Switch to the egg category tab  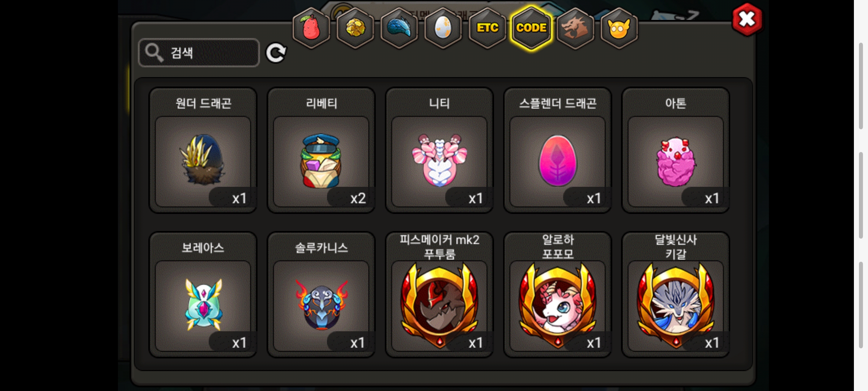click(x=443, y=28)
